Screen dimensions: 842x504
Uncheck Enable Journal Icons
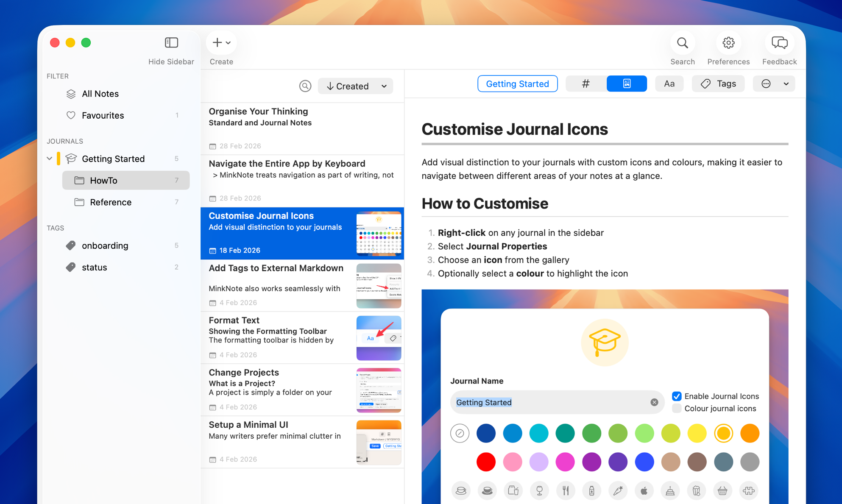pos(677,396)
